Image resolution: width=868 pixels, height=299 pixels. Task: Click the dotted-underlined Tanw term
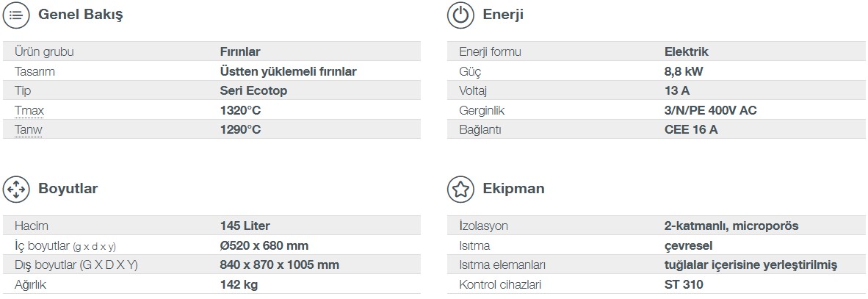28,130
